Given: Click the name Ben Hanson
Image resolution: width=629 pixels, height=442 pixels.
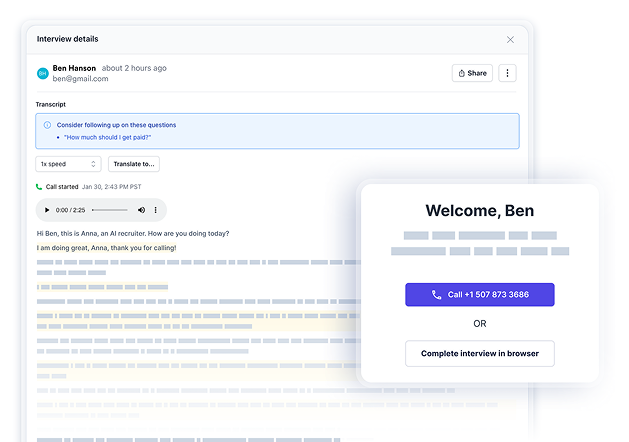Looking at the screenshot, I should [x=74, y=68].
